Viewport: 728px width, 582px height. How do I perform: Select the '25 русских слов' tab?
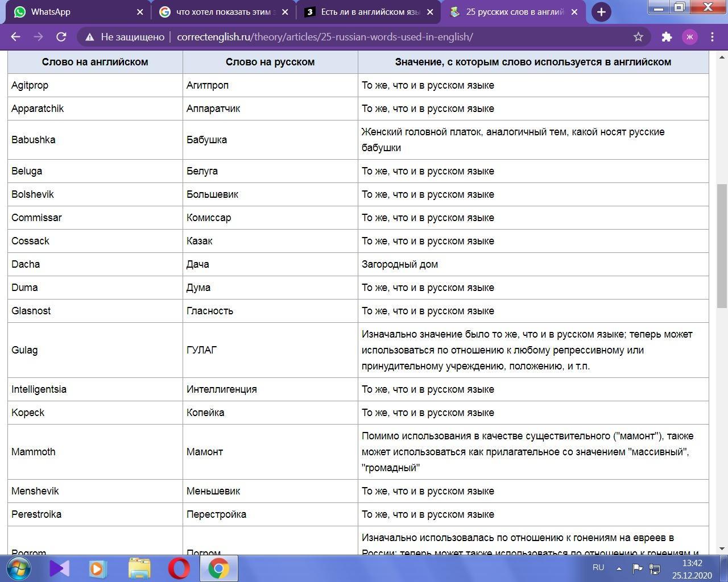[514, 12]
